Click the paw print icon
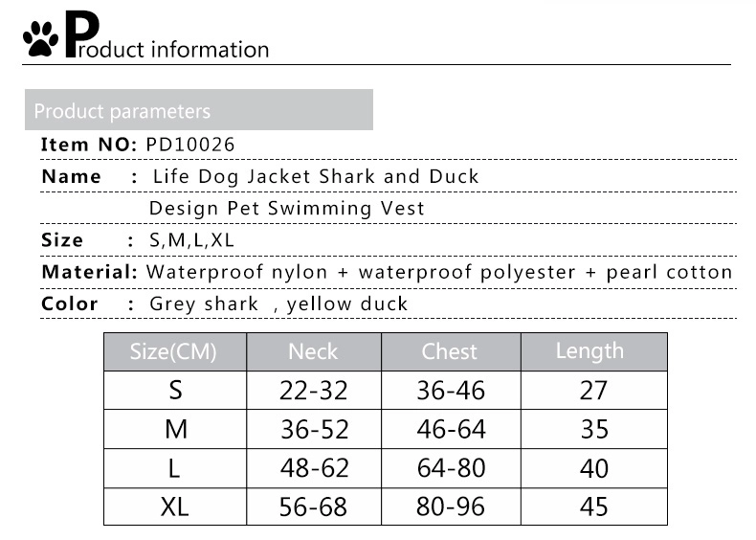Screen dimensions: 756x540 (x=40, y=38)
